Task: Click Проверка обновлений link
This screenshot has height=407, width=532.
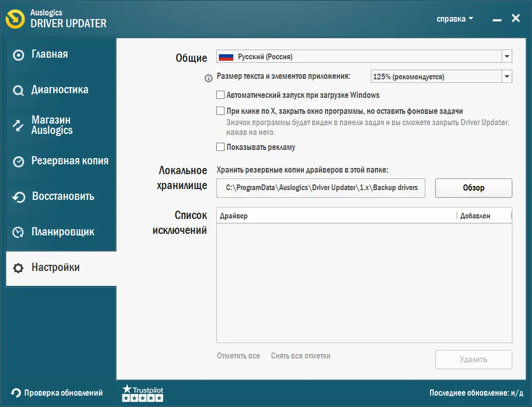Action: [x=63, y=393]
